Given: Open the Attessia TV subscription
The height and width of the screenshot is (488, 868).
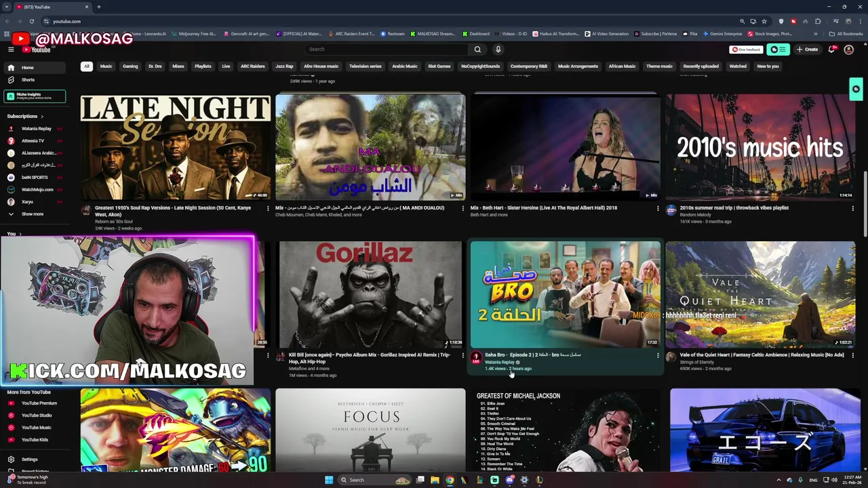Looking at the screenshot, I should (34, 141).
